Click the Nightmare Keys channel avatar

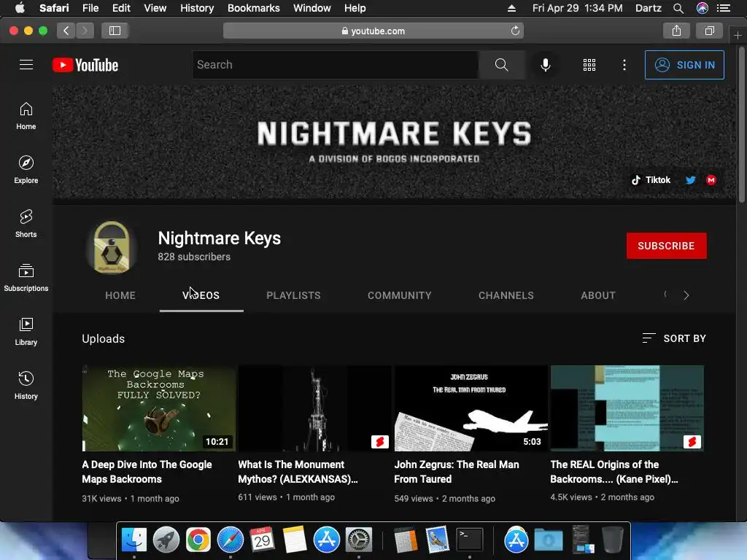[x=112, y=248]
